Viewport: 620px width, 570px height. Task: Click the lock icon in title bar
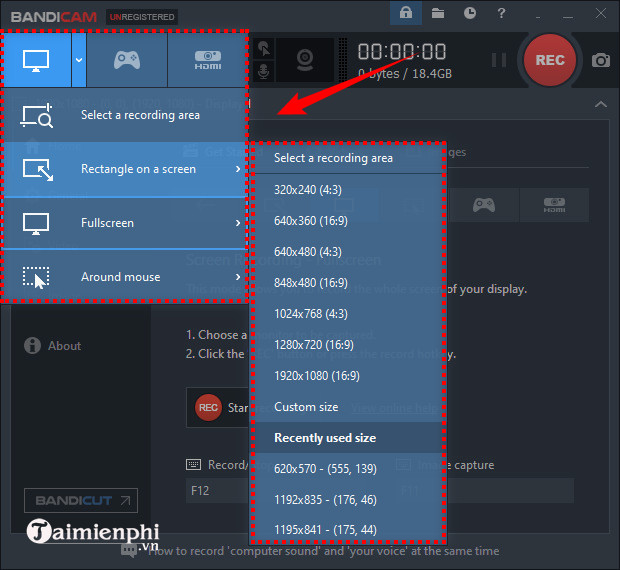406,13
